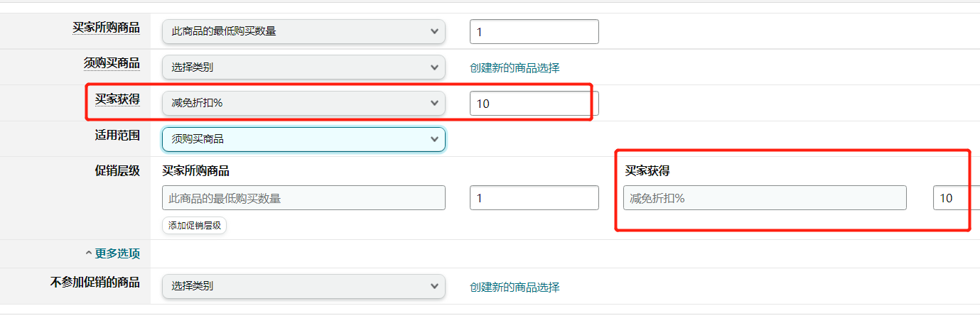980x323 pixels.
Task: Click the discount value box in 促销层级 row
Action: tap(956, 198)
